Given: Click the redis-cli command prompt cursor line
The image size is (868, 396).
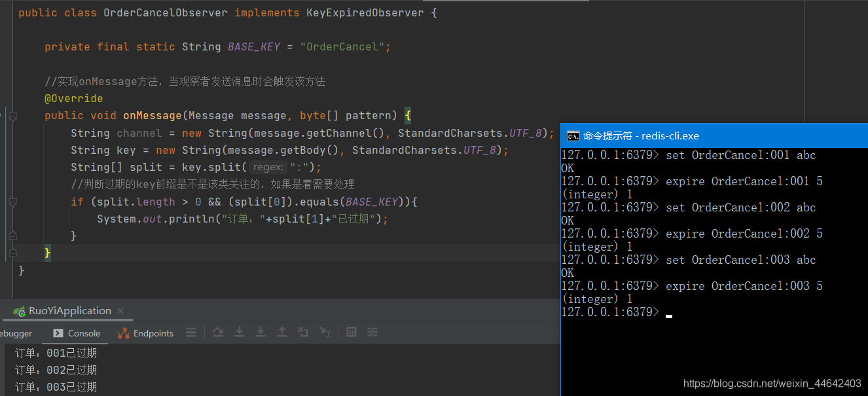Looking at the screenshot, I should click(x=617, y=312).
